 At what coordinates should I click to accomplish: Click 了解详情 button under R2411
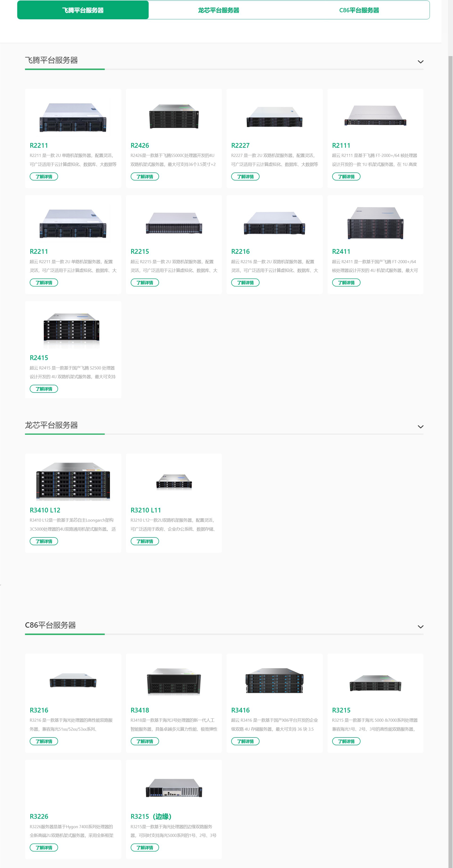coord(346,283)
